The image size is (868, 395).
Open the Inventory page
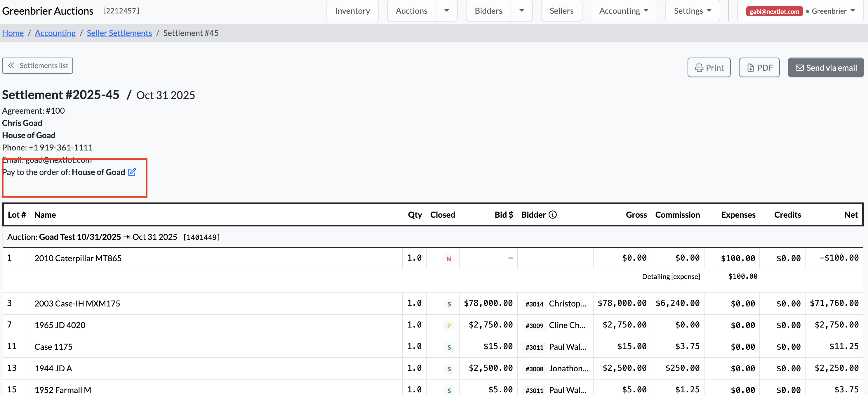pyautogui.click(x=352, y=11)
